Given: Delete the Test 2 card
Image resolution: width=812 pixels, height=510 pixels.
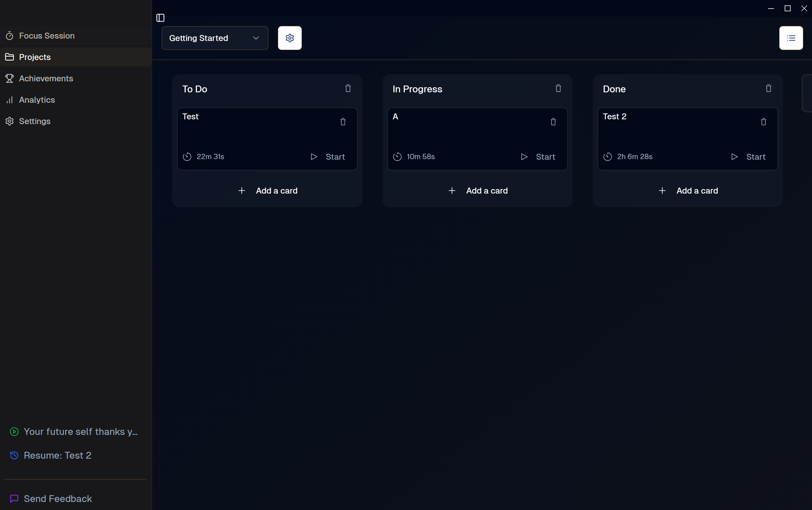Looking at the screenshot, I should (x=764, y=122).
